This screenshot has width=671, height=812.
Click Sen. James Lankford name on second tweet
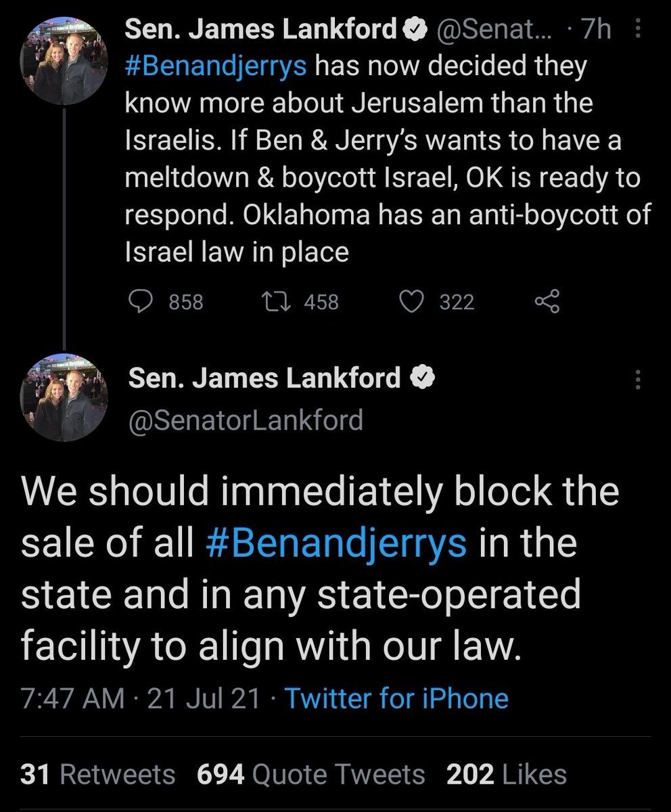tap(265, 379)
